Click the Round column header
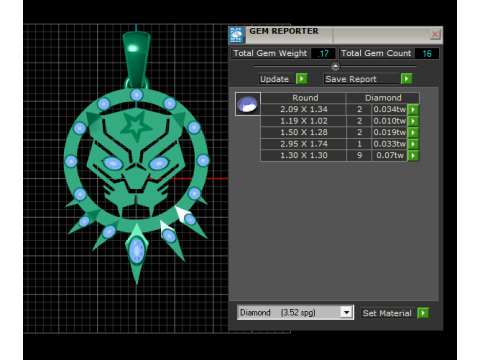This screenshot has width=480, height=360. click(304, 98)
